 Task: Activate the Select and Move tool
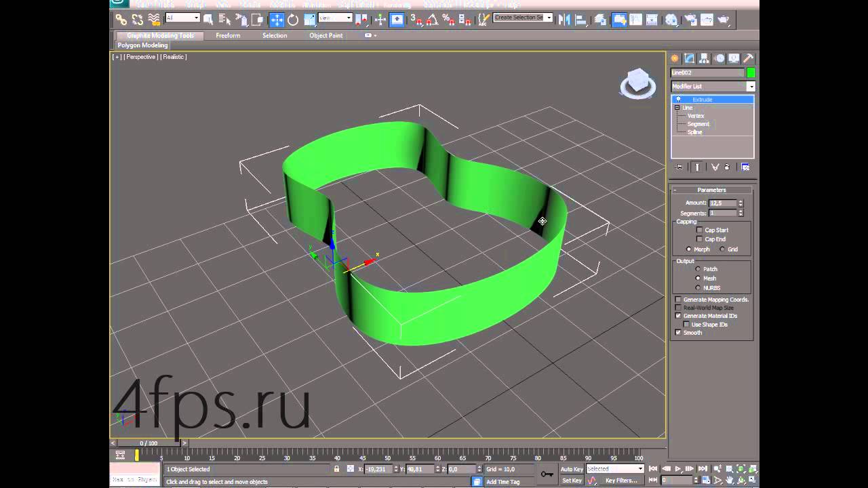pyautogui.click(x=277, y=20)
